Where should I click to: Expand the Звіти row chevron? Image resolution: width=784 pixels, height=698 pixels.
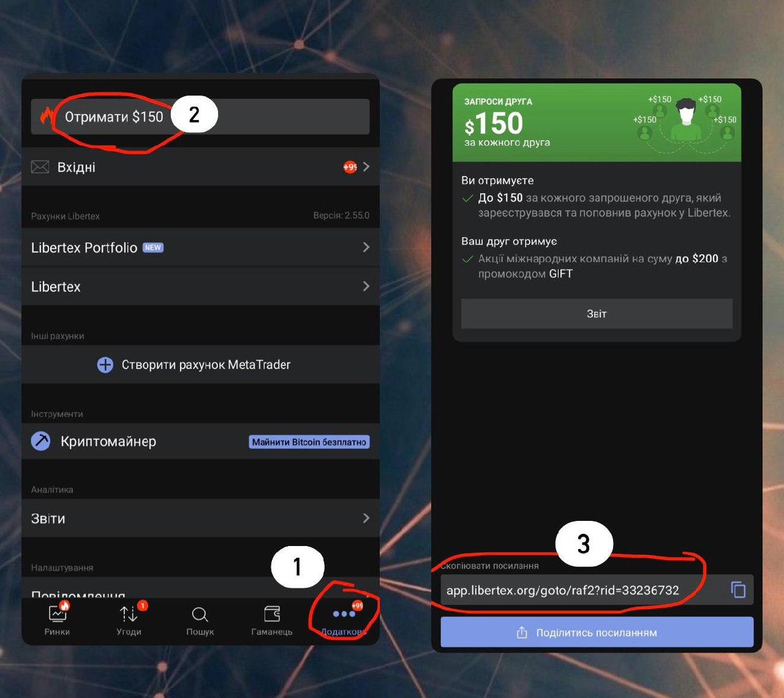[x=366, y=518]
